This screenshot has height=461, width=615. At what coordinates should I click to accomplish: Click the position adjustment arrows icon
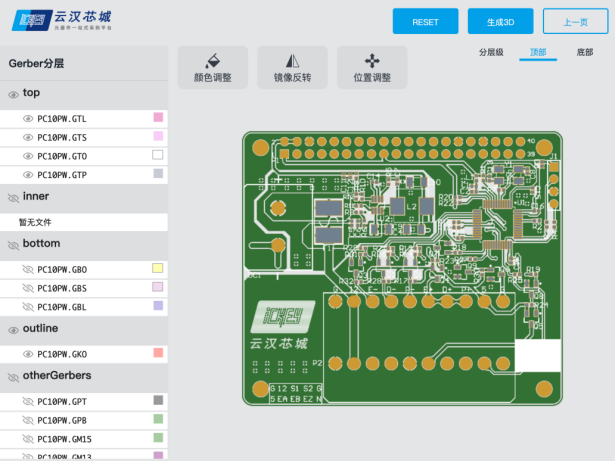(x=372, y=60)
